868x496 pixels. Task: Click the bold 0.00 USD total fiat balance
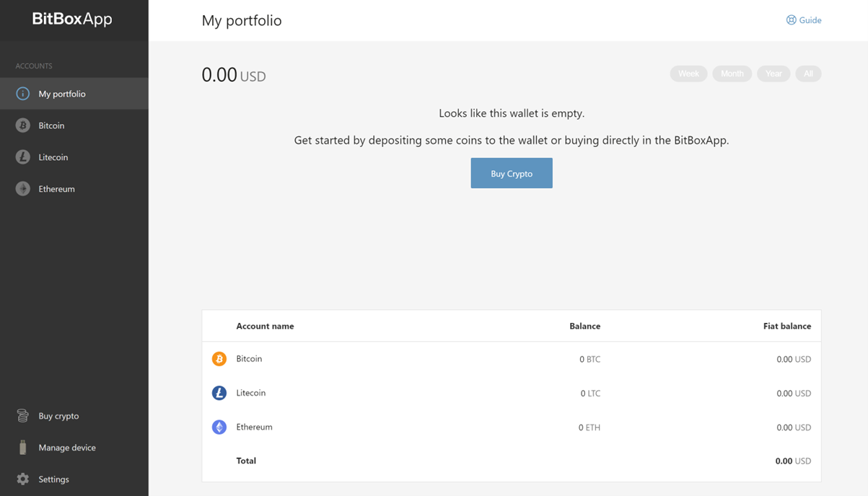(x=793, y=461)
